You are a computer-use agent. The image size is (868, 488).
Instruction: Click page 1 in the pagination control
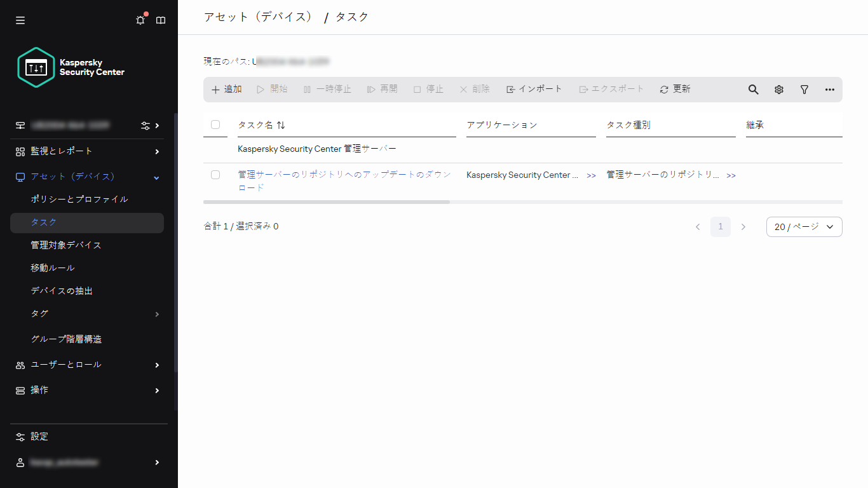pyautogui.click(x=721, y=226)
